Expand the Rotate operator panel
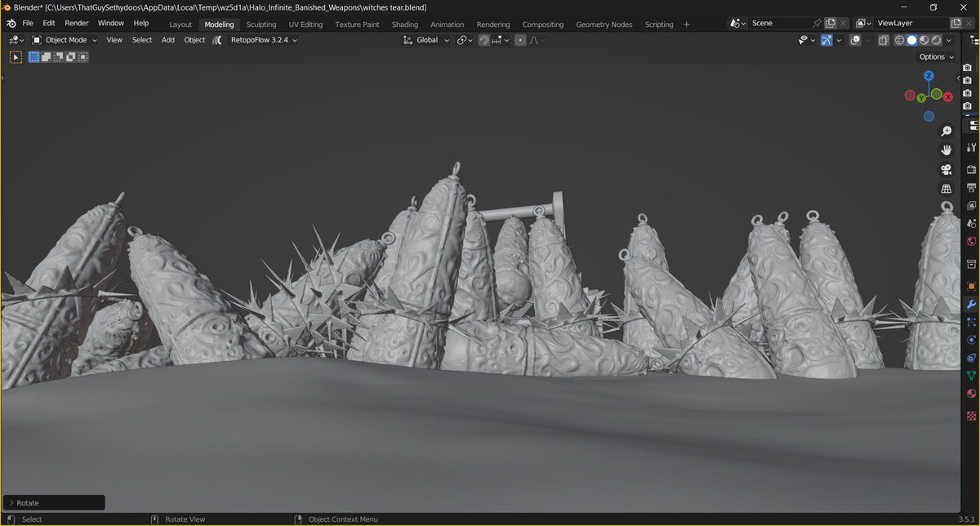The image size is (980, 526). click(54, 503)
